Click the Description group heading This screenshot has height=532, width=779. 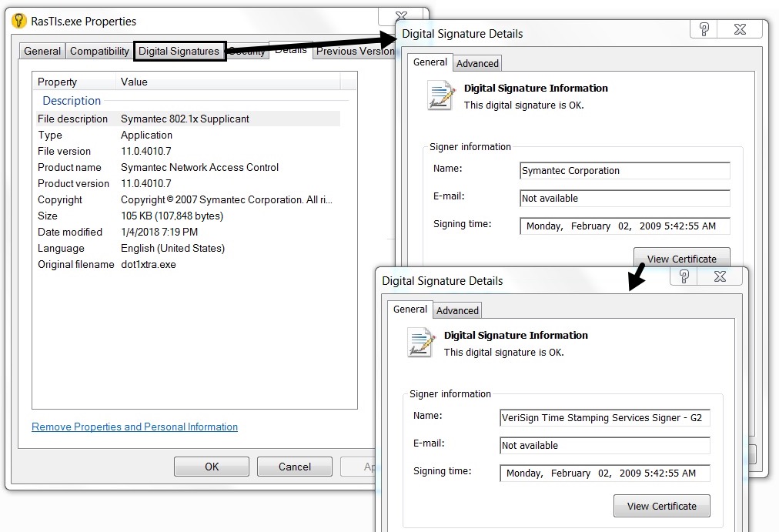[x=72, y=100]
